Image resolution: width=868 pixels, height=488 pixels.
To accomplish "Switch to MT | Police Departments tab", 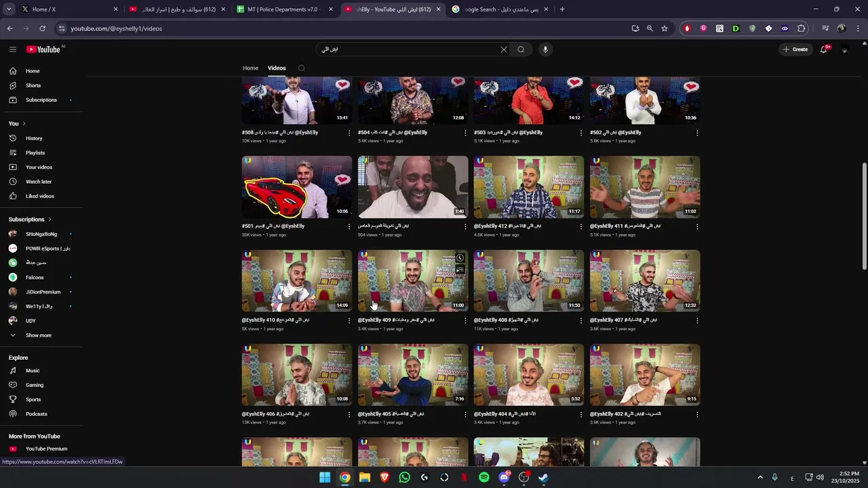I will point(284,9).
